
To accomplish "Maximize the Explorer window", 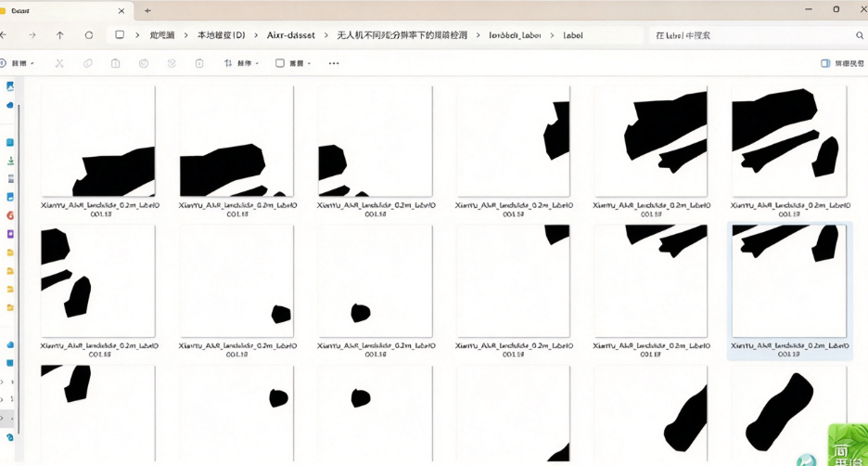I will click(x=836, y=9).
